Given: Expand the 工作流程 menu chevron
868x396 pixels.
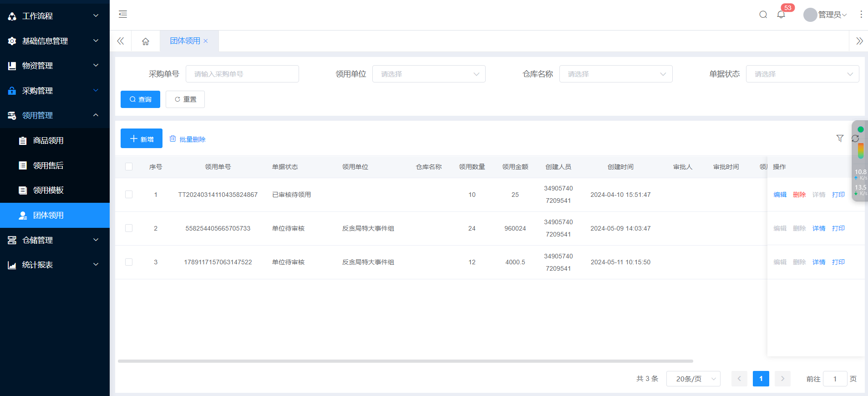Looking at the screenshot, I should [96, 15].
